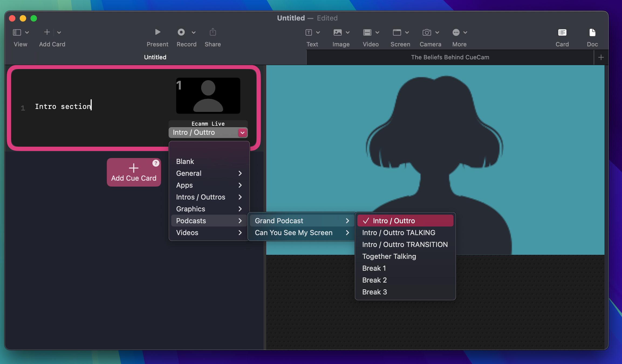Screen dimensions: 622x364
Task: Minimize window with yellow button
Action: pyautogui.click(x=23, y=18)
